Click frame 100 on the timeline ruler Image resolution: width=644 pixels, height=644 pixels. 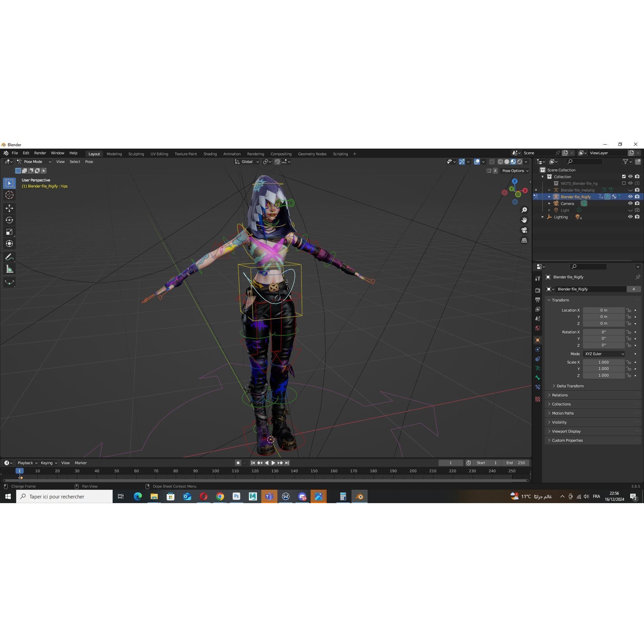(x=215, y=471)
